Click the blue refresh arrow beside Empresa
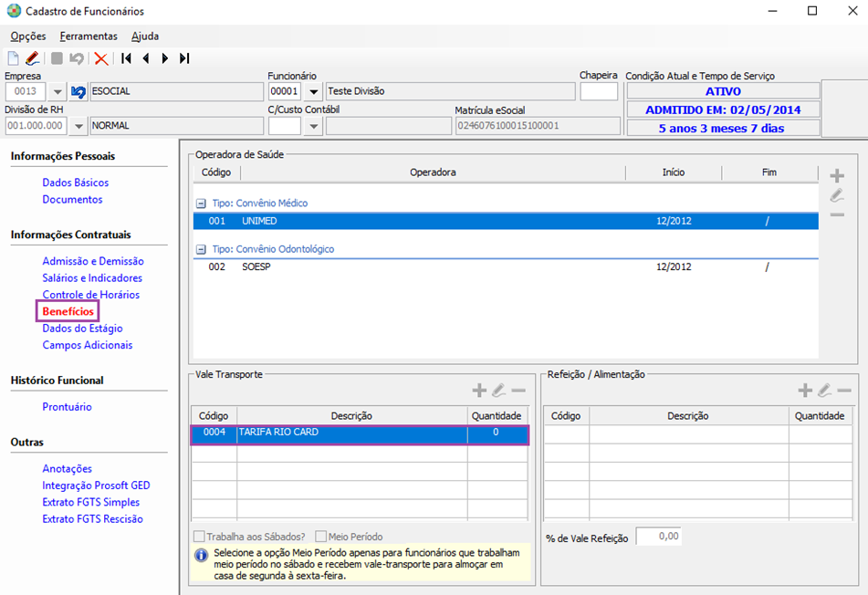Image resolution: width=868 pixels, height=595 pixels. point(78,92)
